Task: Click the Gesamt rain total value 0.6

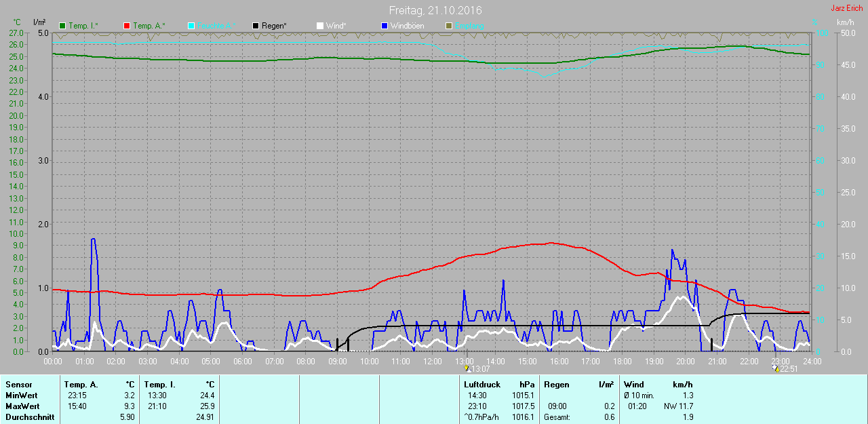Action: pos(608,417)
